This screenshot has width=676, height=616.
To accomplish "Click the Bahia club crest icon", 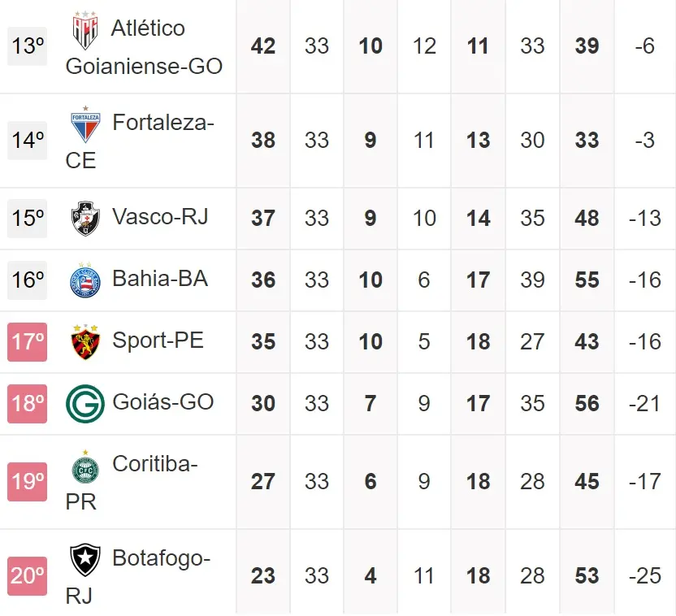I will 85,280.
